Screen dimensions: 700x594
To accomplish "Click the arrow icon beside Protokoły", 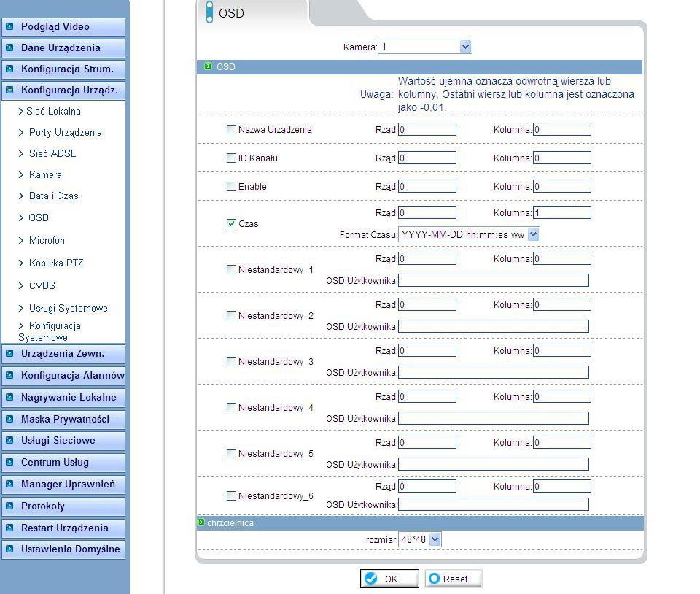I will [9, 506].
